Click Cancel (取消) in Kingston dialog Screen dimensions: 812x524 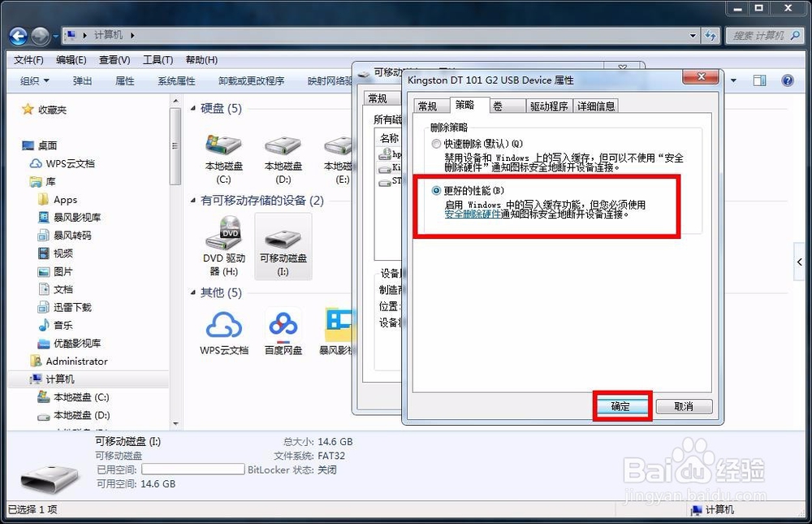[x=684, y=406]
